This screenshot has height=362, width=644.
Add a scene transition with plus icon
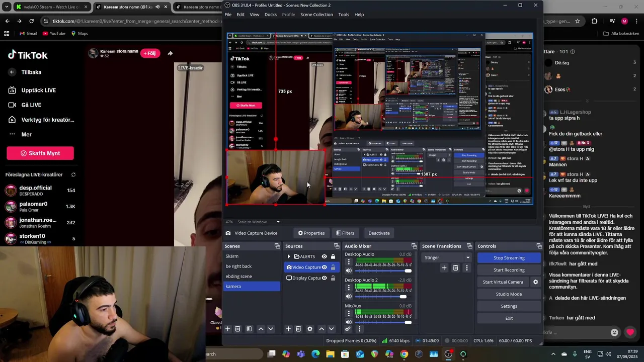point(444,268)
